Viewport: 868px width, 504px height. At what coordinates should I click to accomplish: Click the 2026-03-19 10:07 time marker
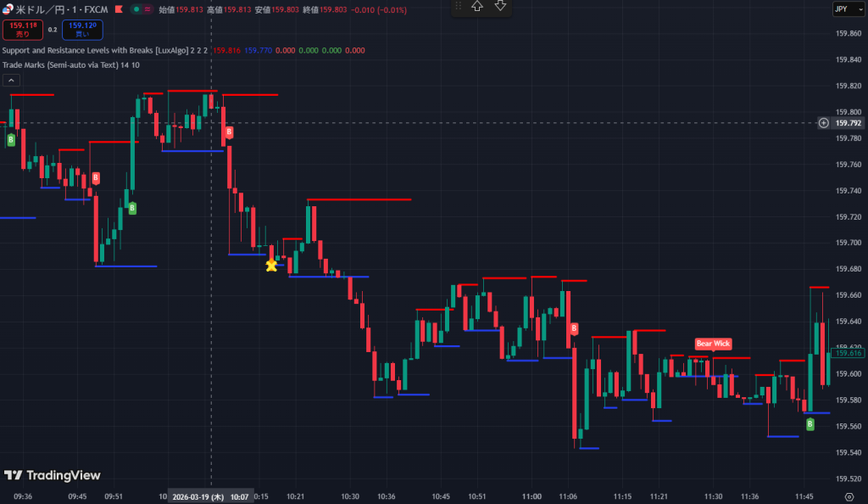pyautogui.click(x=210, y=496)
